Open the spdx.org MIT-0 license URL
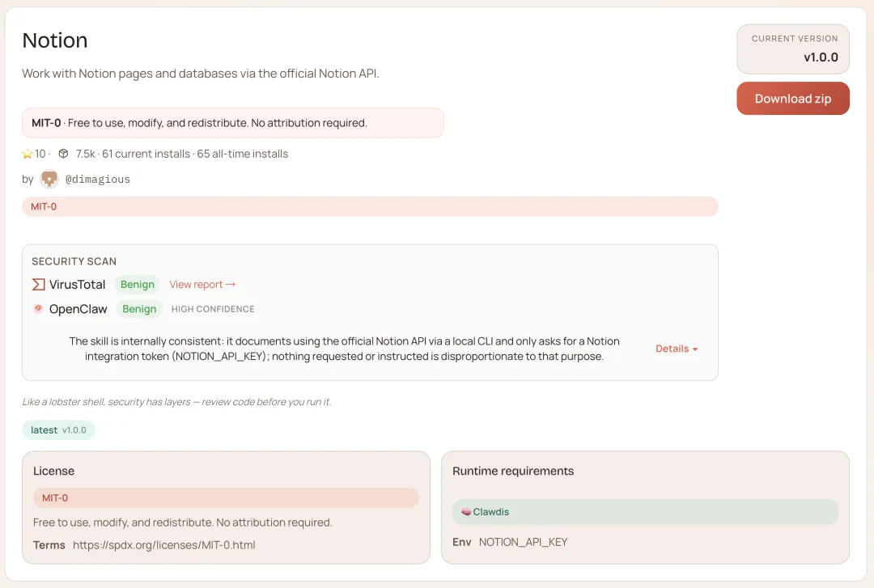Screen dimensions: 874x588 click(164, 545)
